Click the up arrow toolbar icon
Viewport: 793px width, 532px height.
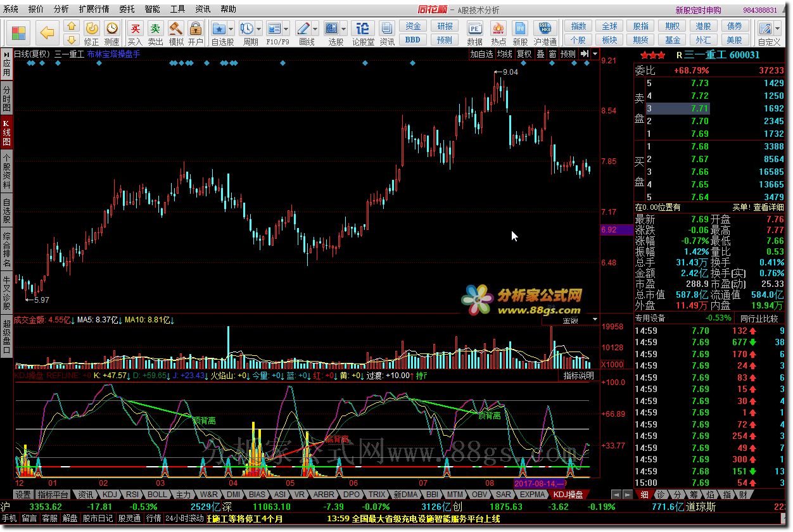pos(72,26)
